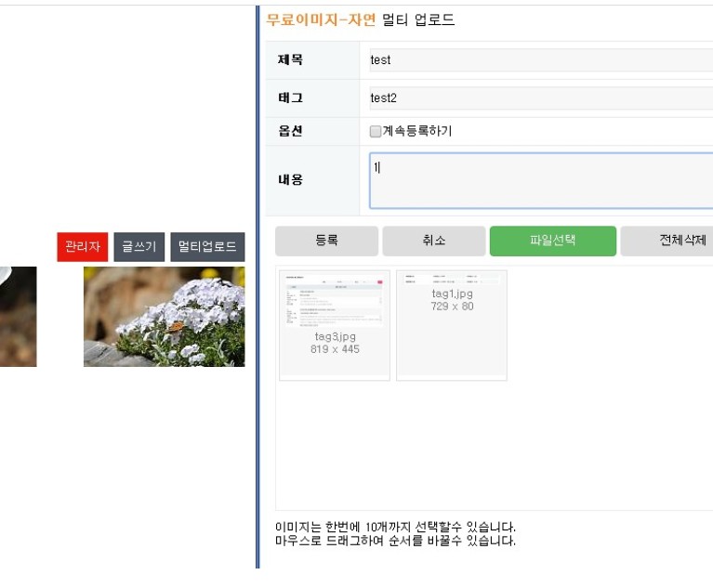Click the tag3.jpg file name text
This screenshot has height=588, width=713.
tap(335, 336)
